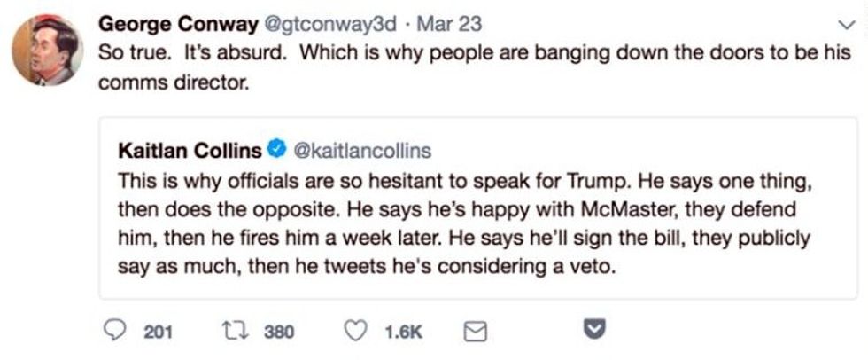The image size is (868, 360).
Task: Click the 380 retweets count
Action: point(279,332)
